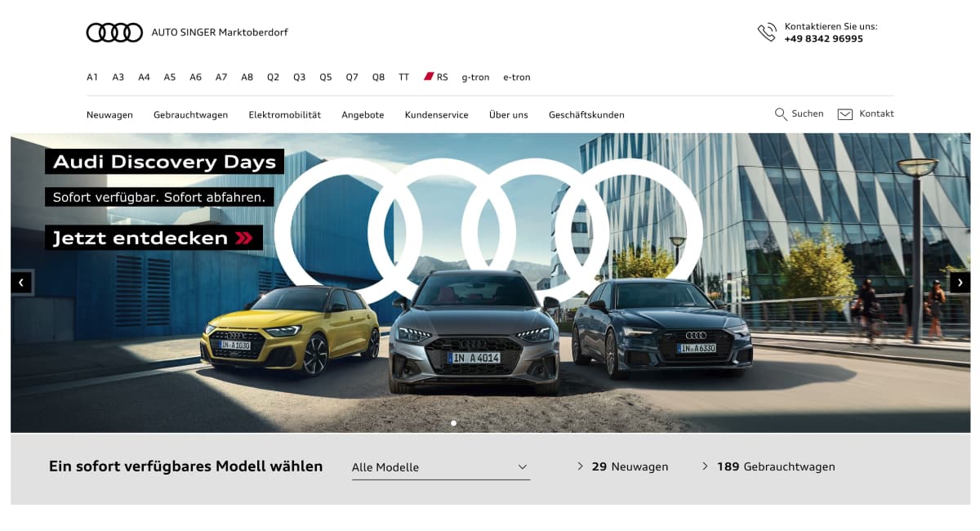Open the Elektromobilität navigation item
The image size is (980, 531).
(285, 115)
